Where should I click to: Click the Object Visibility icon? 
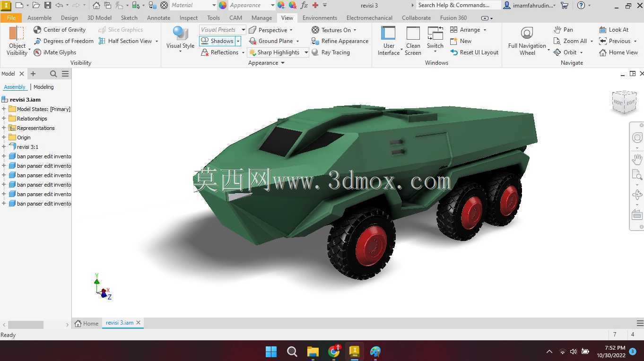tap(17, 34)
